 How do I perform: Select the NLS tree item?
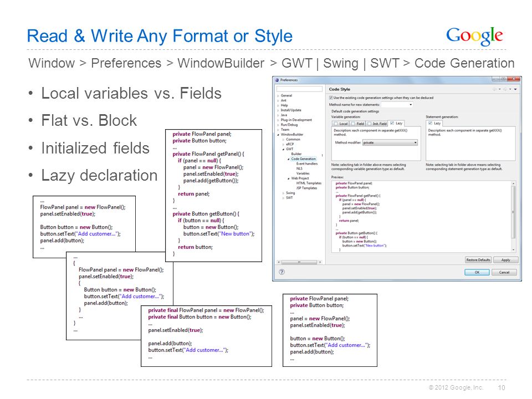click(x=299, y=168)
